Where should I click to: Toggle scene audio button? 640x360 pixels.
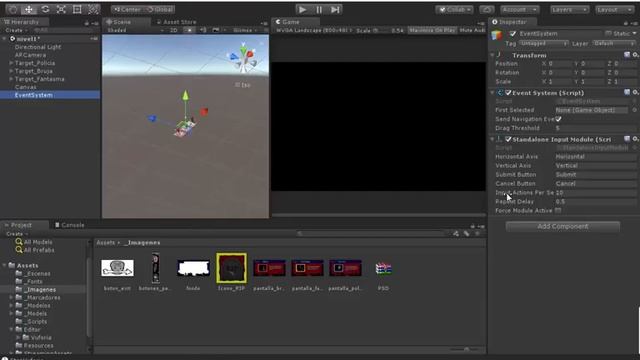click(x=203, y=30)
